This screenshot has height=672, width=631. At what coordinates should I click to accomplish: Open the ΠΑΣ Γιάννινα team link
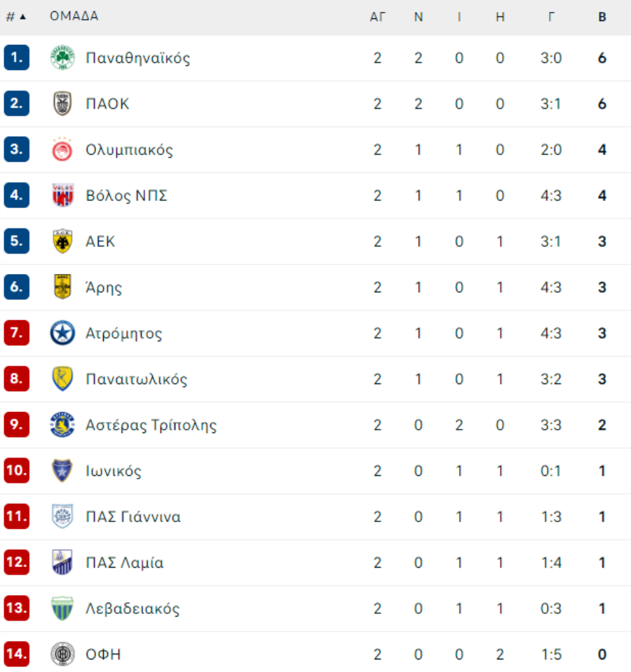pos(133,516)
